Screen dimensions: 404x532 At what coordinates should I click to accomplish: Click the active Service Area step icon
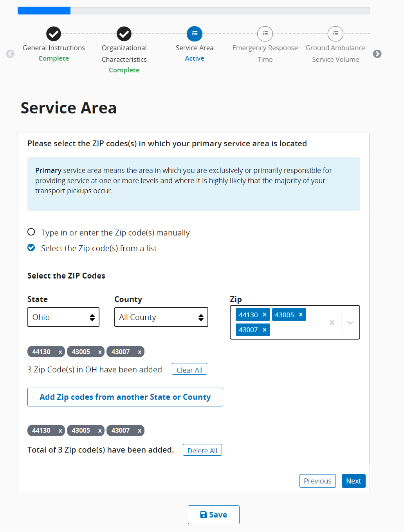[195, 34]
